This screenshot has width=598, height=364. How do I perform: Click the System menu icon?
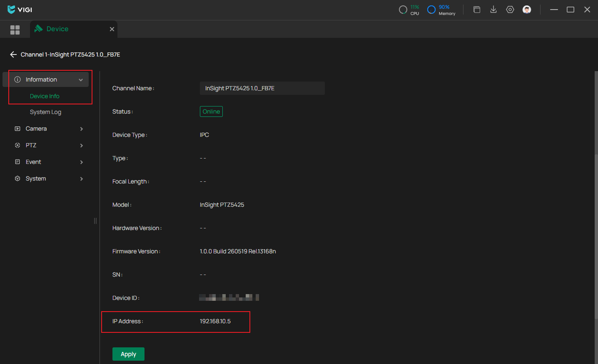pos(17,178)
